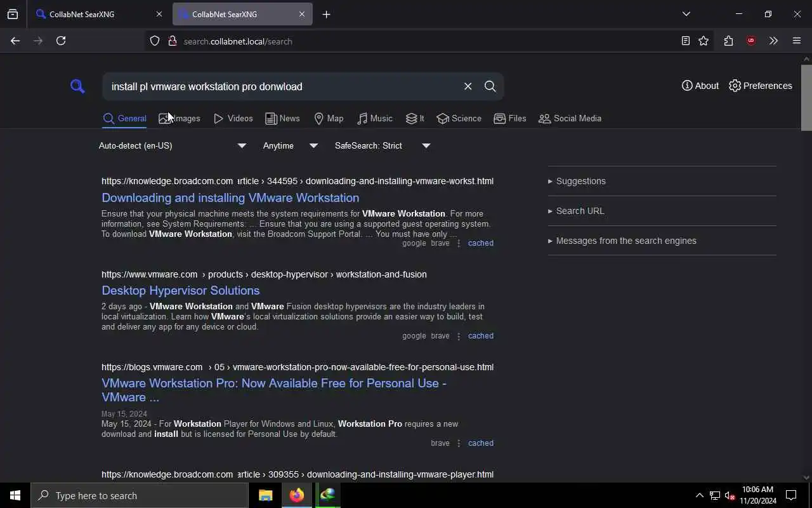The height and width of the screenshot is (508, 812).
Task: Reload the page
Action: click(x=61, y=41)
